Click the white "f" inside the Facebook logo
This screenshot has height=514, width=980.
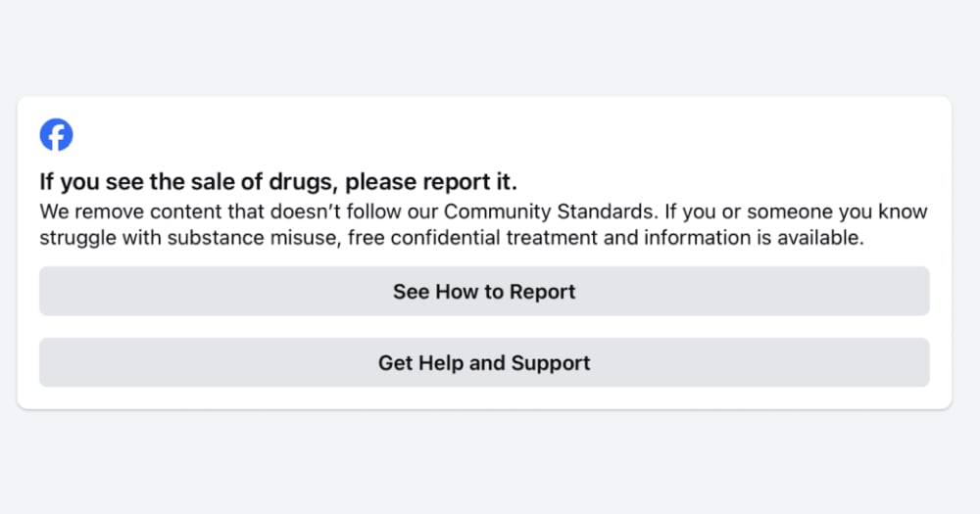pos(58,136)
